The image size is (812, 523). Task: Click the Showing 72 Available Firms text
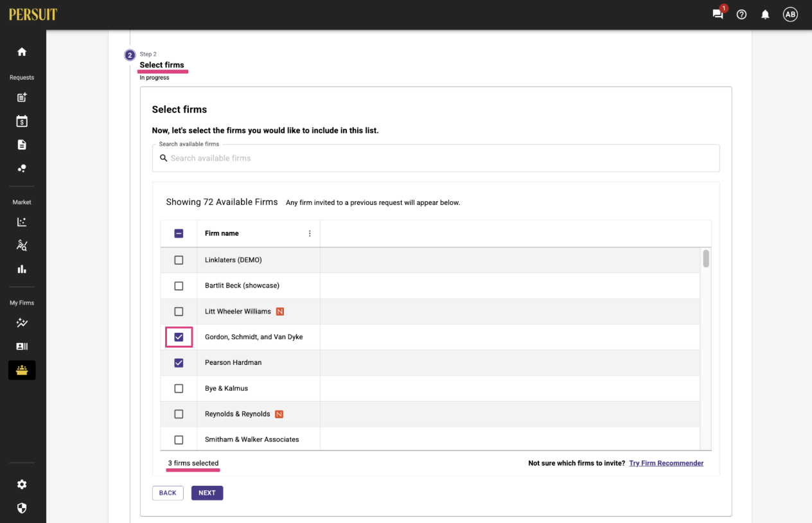click(x=222, y=202)
